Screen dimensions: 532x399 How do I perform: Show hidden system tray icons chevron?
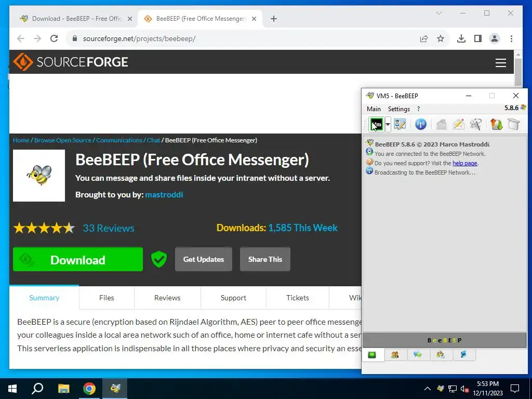(x=428, y=389)
